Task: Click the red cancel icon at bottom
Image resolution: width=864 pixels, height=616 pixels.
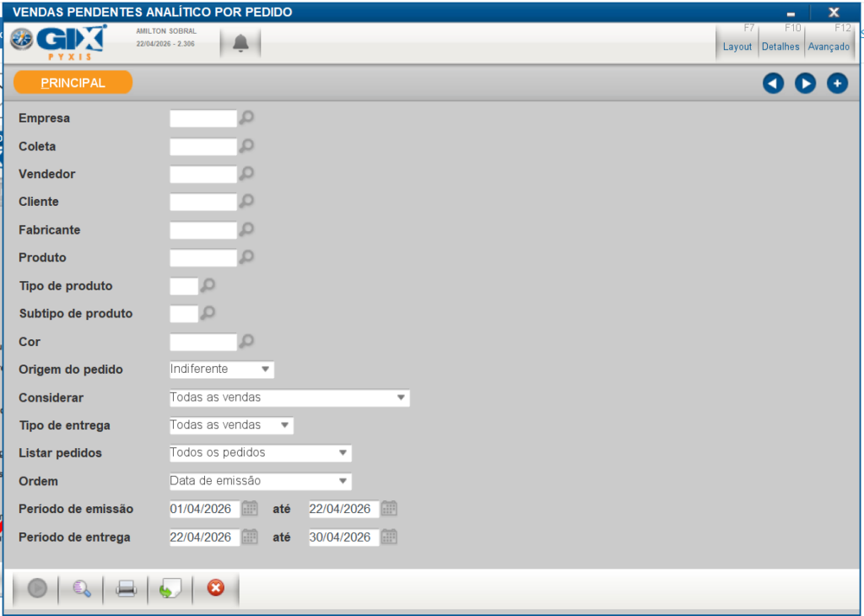Action: coord(216,588)
